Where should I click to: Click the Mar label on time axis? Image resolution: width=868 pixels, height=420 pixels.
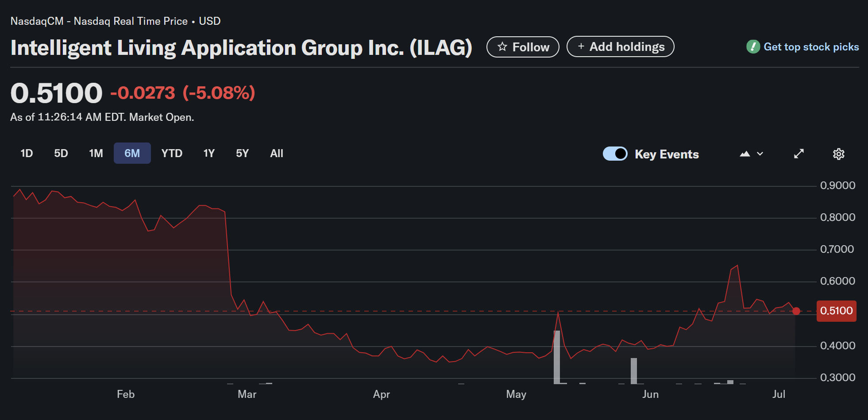pyautogui.click(x=247, y=394)
